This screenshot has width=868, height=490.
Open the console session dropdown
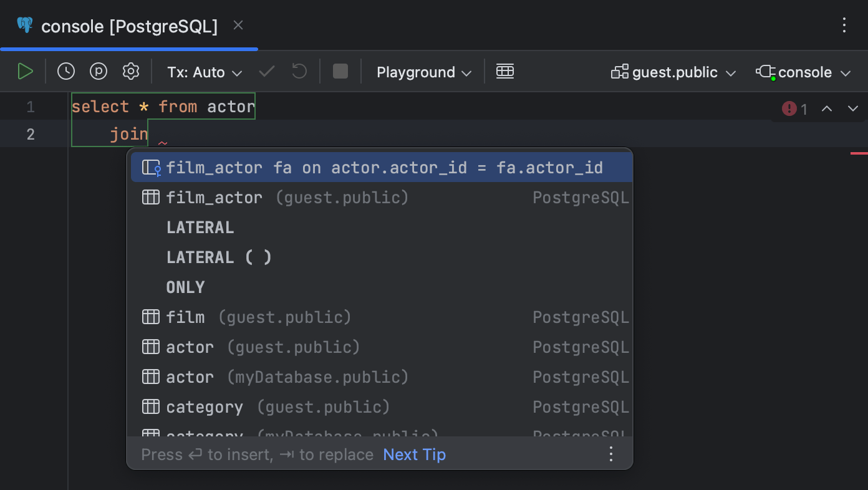coord(803,72)
